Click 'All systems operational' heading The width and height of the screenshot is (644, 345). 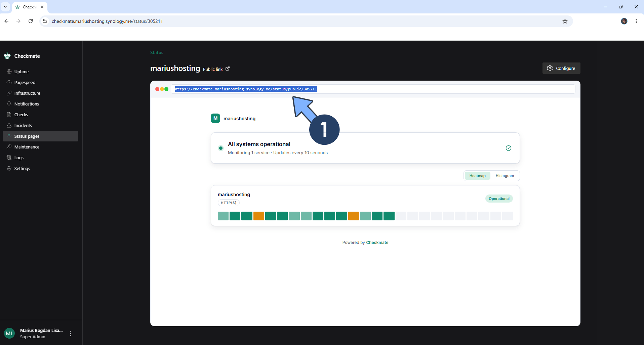259,144
